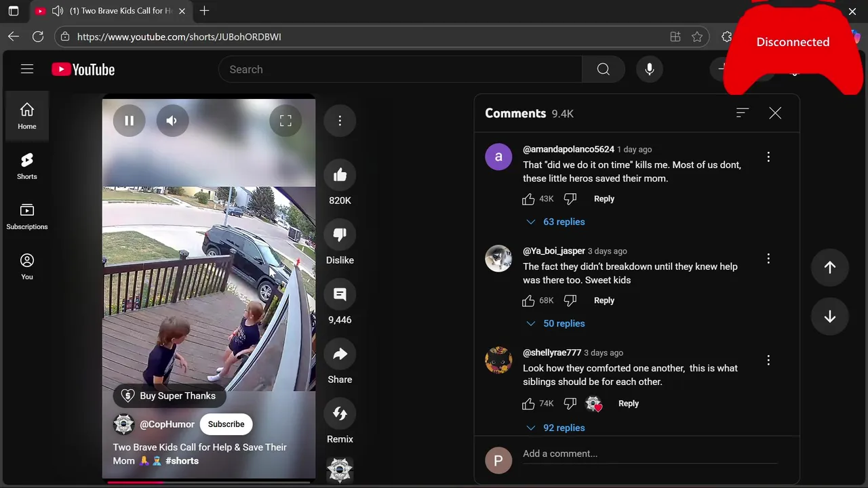Go to previous Short with up arrow
The image size is (868, 488).
click(830, 267)
